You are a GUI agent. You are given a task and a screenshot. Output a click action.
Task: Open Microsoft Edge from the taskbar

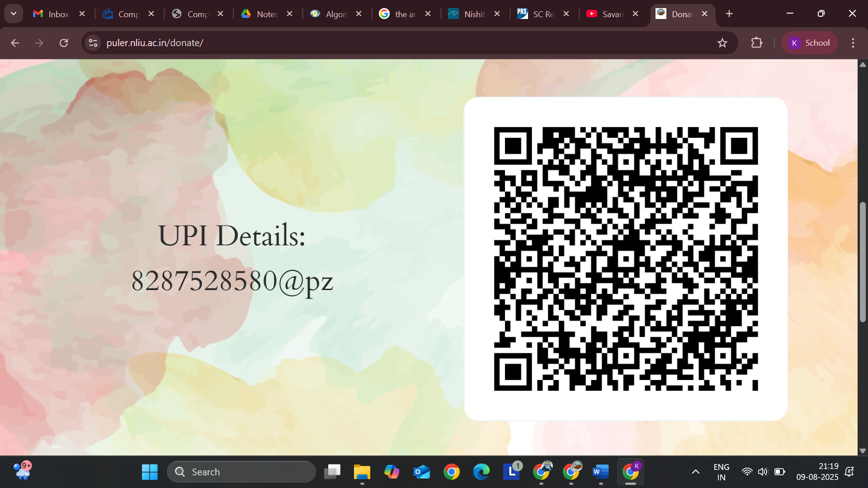point(481,472)
